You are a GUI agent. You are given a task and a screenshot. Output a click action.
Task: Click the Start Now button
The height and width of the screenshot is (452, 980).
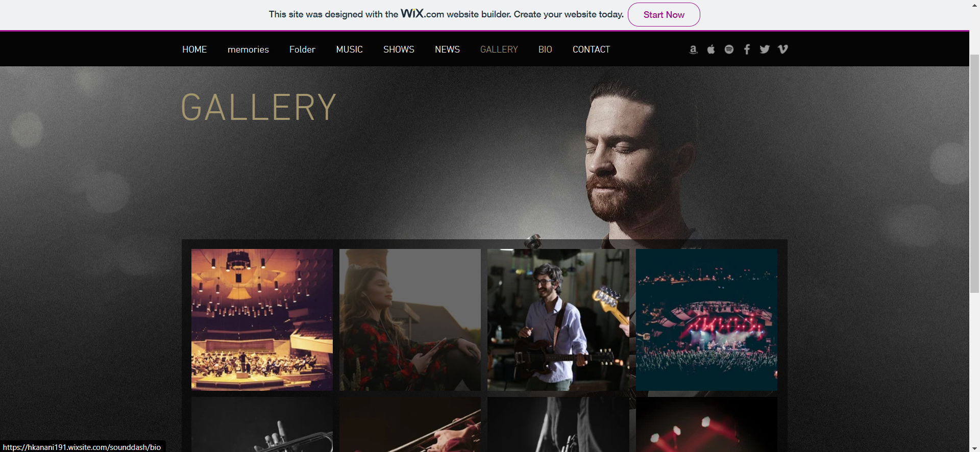tap(664, 15)
